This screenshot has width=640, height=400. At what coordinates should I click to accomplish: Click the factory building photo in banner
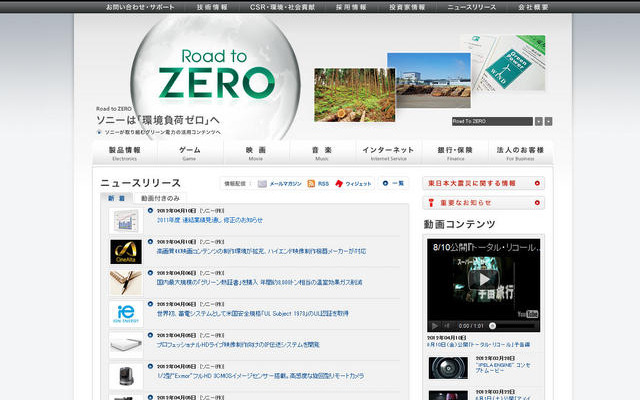tap(429, 80)
